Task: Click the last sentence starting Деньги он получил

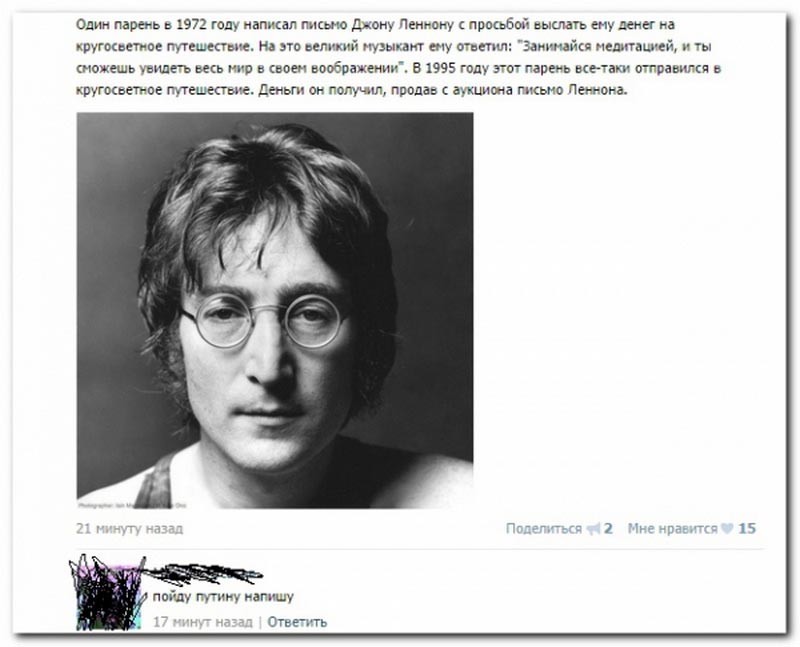Action: click(x=442, y=90)
